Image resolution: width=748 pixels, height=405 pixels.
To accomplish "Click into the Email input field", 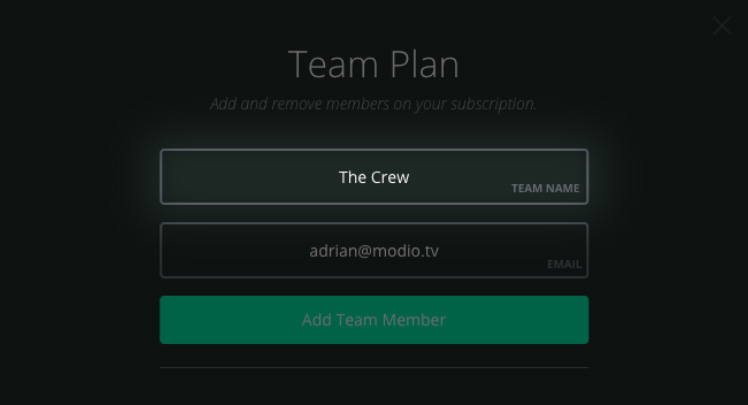I will click(x=374, y=250).
